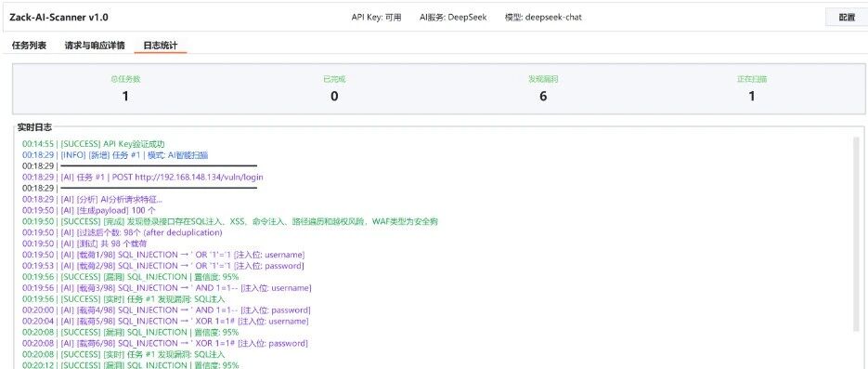Click the 'AI分析请求特征' log line
This screenshot has width=868, height=369.
tap(93, 200)
